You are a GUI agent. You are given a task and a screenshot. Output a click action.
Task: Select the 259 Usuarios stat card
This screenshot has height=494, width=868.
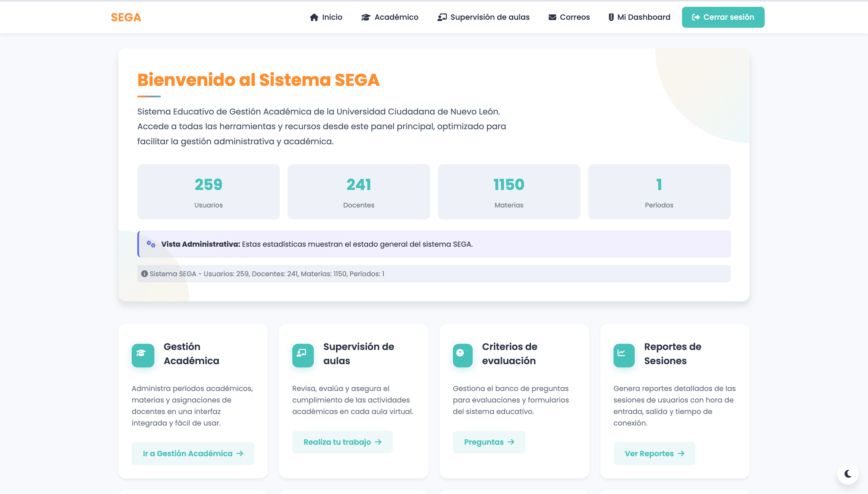[208, 192]
